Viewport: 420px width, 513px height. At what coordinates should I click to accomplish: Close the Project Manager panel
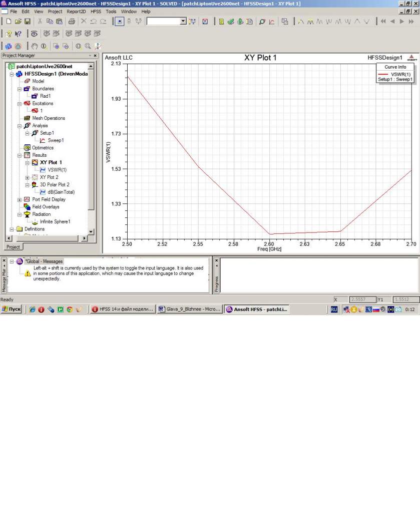coord(95,56)
